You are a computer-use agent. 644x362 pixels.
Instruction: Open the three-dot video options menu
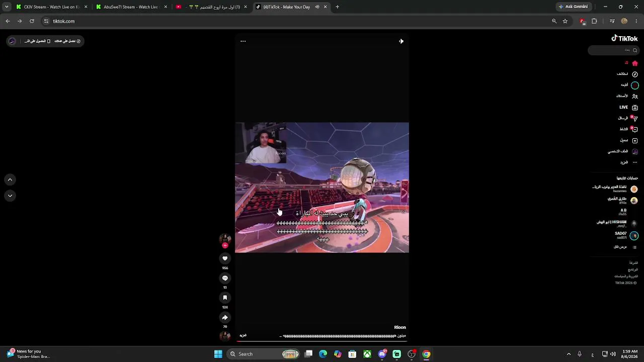pyautogui.click(x=243, y=41)
